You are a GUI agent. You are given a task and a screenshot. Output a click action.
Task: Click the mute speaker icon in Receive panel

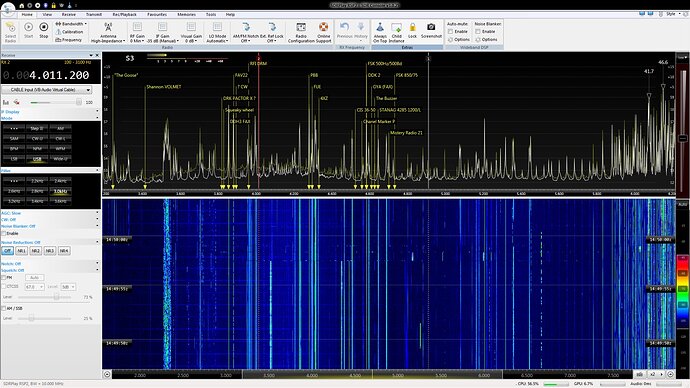pyautogui.click(x=17, y=102)
